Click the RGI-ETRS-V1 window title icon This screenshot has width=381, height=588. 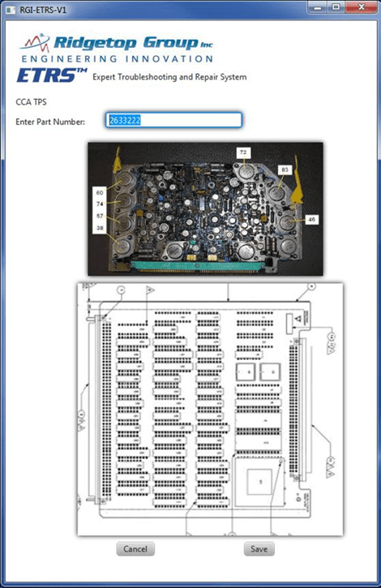pyautogui.click(x=10, y=10)
